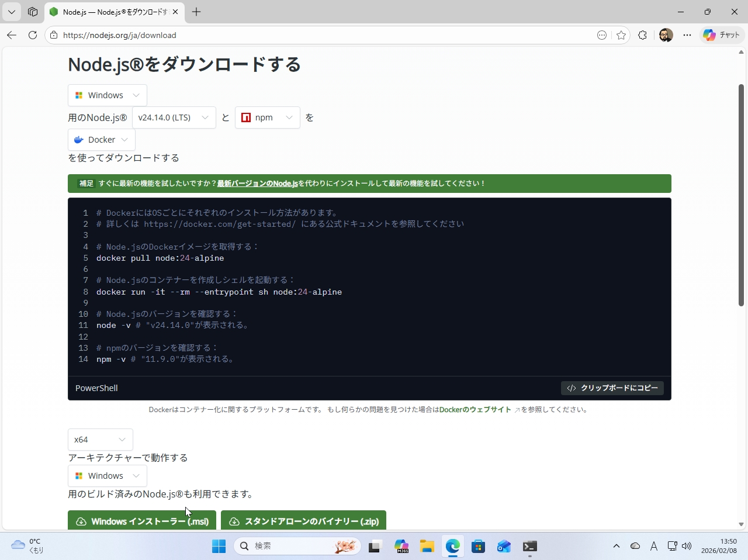The height and width of the screenshot is (560, 748).
Task: Open the tab search chevron
Action: pos(12,12)
